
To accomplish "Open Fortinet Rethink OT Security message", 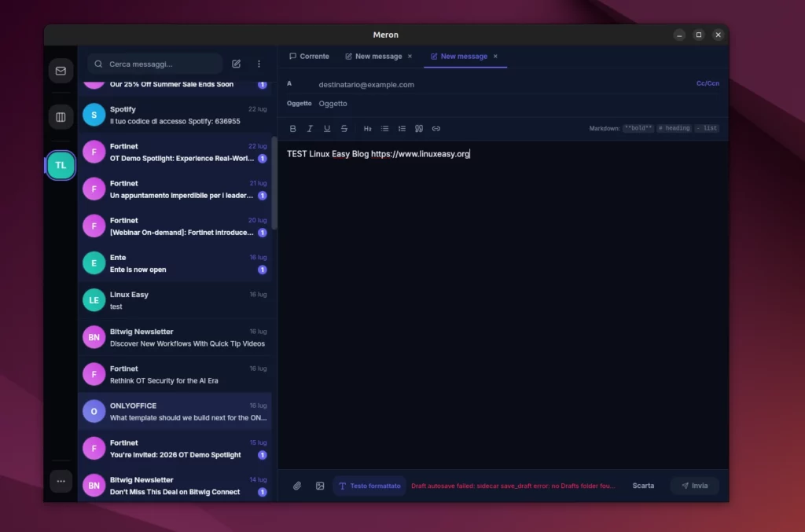I will point(175,375).
